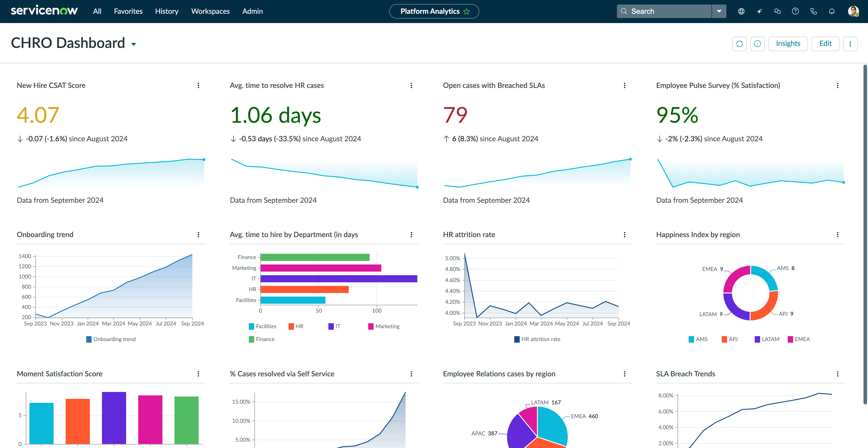Favorite Platform Analytics with star icon
Viewport: 868px width, 448px height.
click(467, 12)
